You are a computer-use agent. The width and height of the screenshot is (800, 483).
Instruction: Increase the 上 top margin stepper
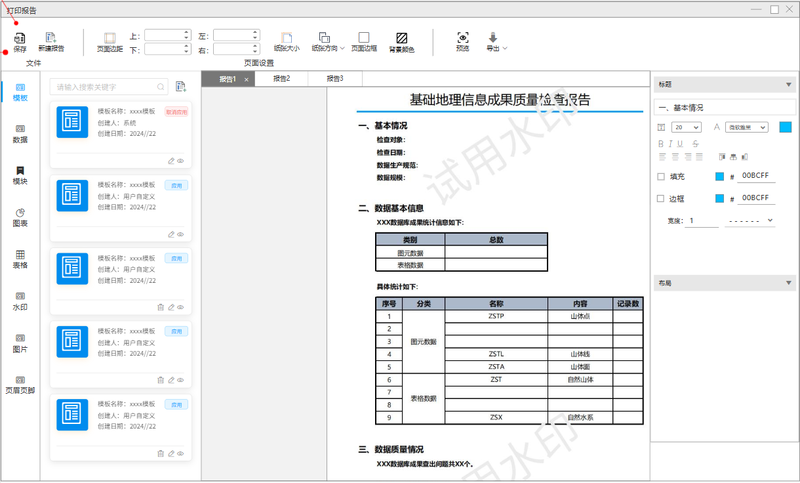point(186,33)
